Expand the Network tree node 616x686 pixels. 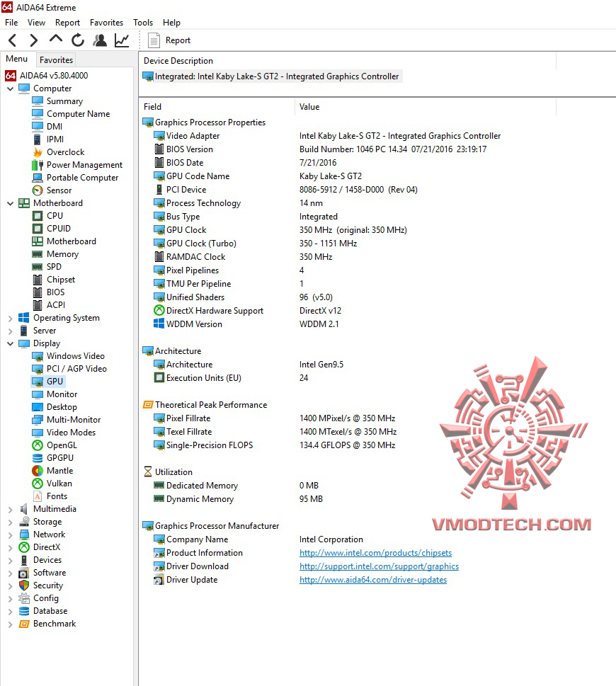(x=11, y=535)
